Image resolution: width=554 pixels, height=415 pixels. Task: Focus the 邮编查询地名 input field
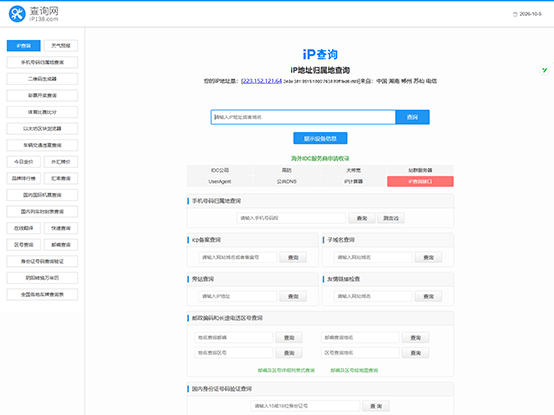tap(360, 338)
